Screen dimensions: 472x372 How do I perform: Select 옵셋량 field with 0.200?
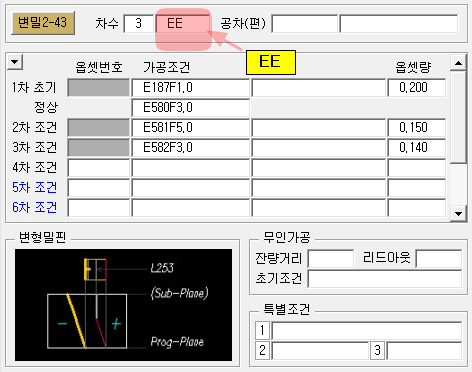(417, 88)
